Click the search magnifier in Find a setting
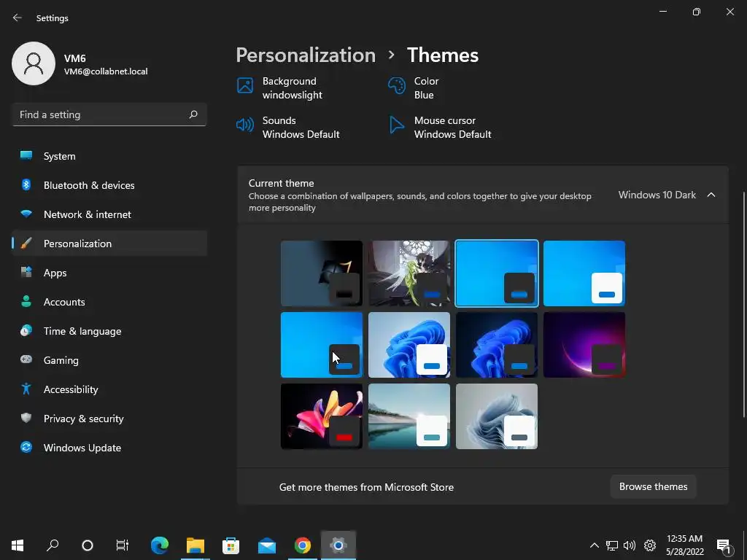Viewport: 747px width, 560px height. coord(193,114)
